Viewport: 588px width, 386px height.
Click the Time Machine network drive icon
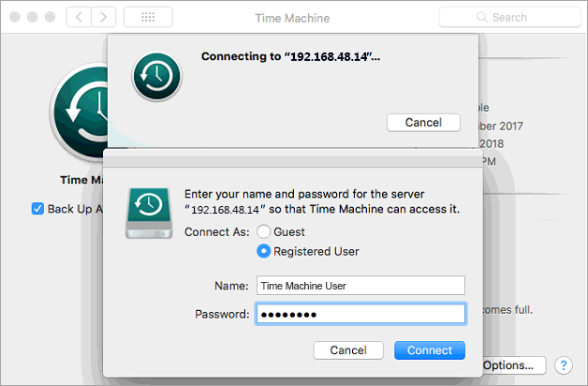click(x=149, y=213)
